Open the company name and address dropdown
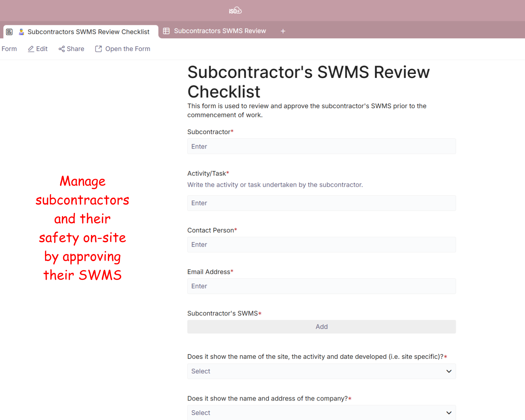 (321, 413)
